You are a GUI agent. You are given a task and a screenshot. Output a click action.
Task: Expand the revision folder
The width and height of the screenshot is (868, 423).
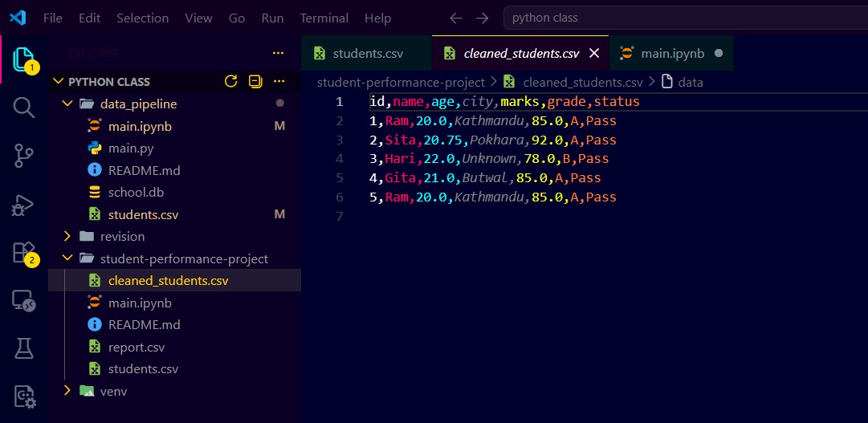click(x=67, y=237)
